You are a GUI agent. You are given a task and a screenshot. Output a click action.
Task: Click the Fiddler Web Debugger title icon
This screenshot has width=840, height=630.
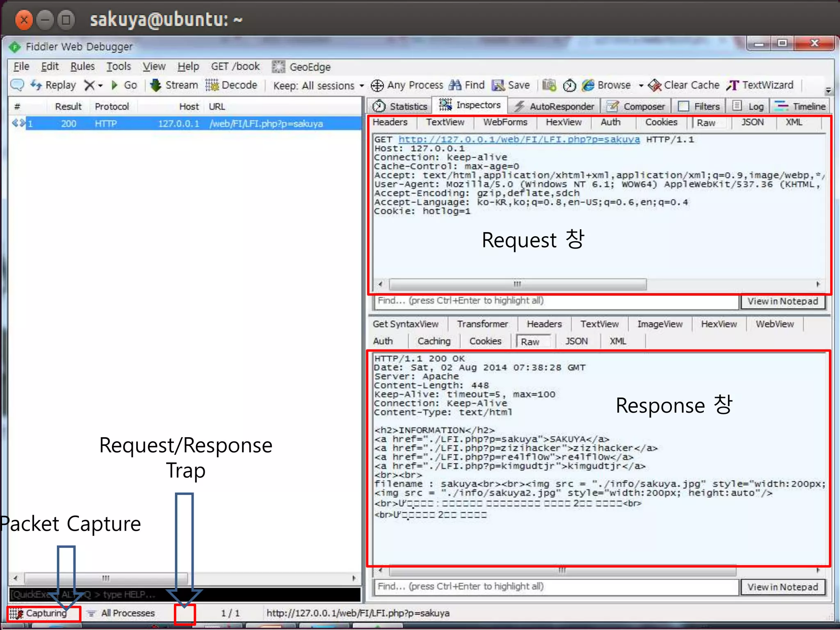[15, 47]
